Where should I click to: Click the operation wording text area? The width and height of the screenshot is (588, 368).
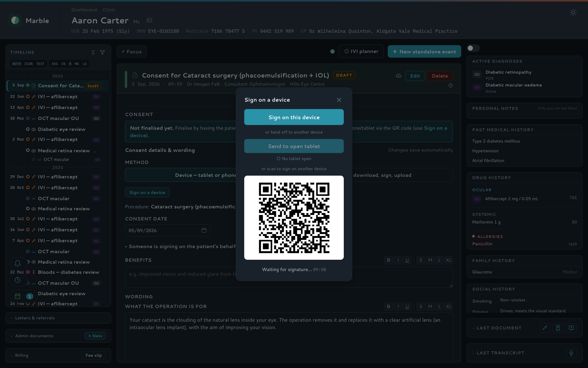tap(289, 338)
